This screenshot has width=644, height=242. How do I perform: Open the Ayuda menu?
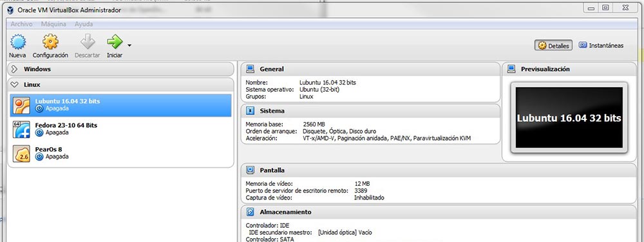tap(83, 25)
